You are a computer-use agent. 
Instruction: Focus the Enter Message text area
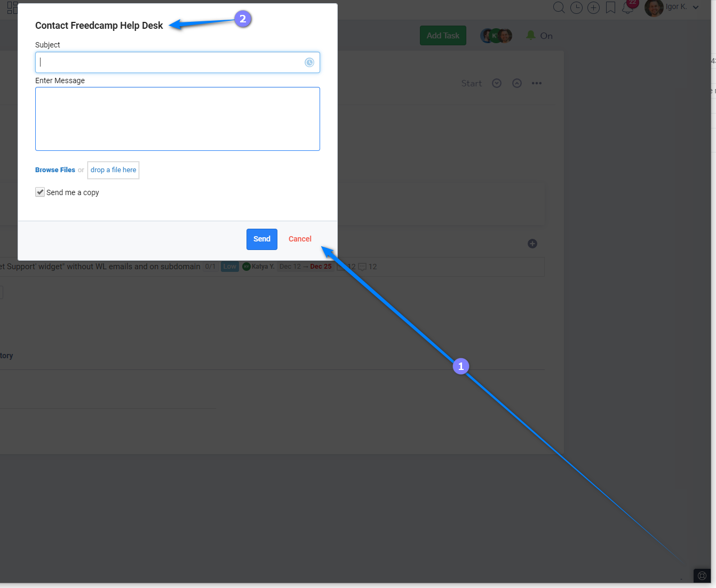[178, 119]
